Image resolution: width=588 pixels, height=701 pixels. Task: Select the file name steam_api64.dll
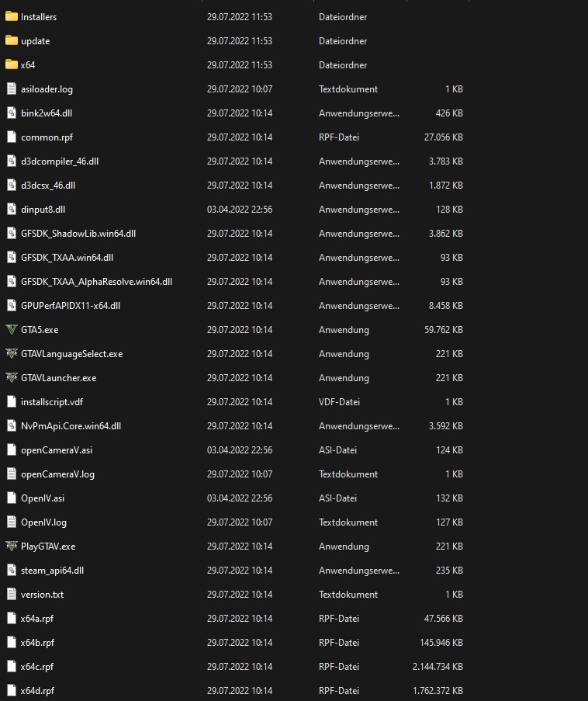click(x=52, y=571)
